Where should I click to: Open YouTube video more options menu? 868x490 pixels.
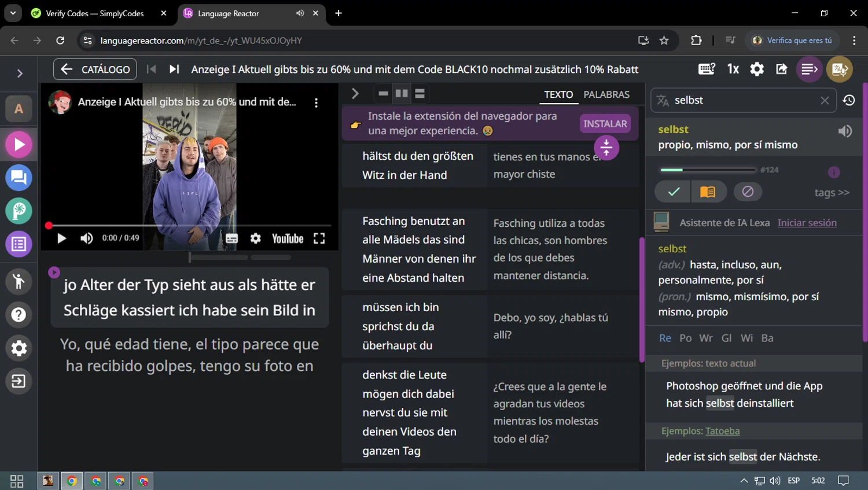[316, 102]
